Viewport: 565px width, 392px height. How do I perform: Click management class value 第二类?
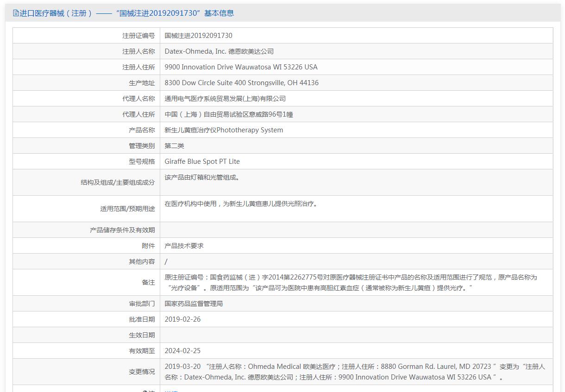175,146
